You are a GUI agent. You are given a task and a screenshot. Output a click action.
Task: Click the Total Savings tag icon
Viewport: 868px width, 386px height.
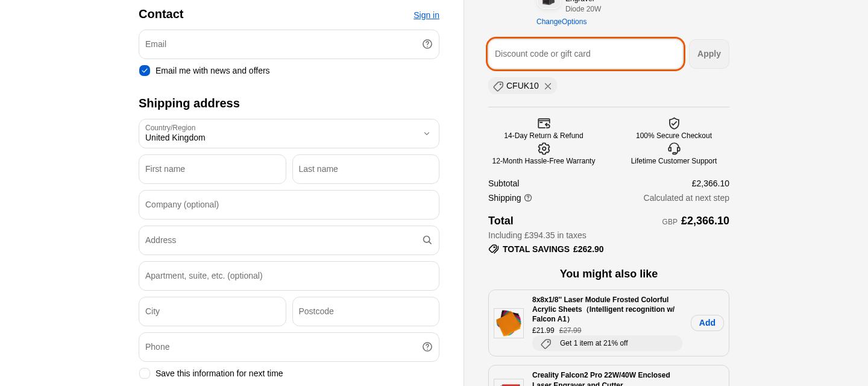tap(494, 249)
